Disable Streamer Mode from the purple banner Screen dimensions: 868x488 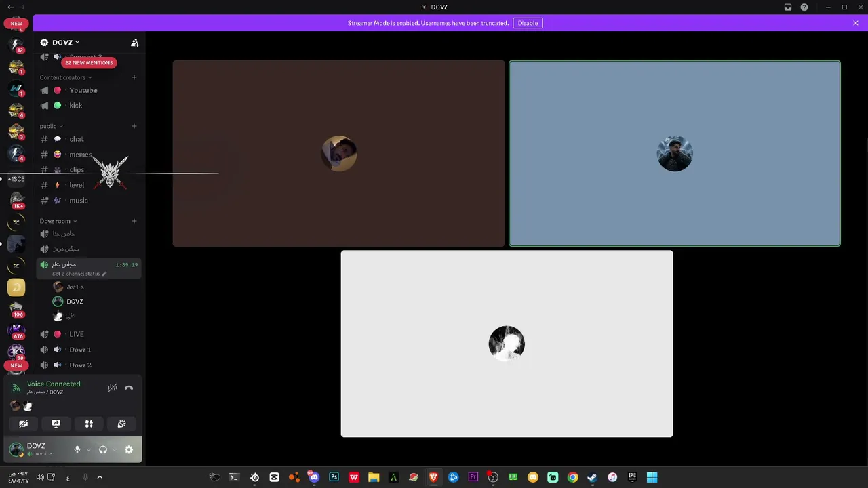click(528, 23)
